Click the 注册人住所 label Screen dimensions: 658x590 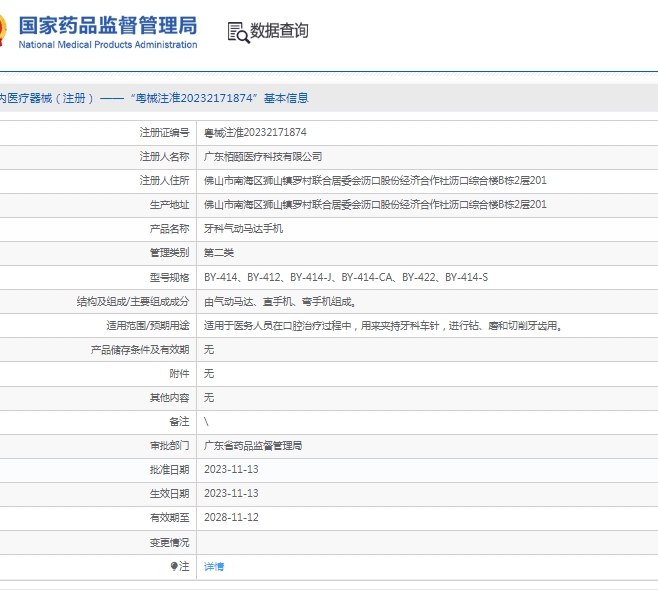point(164,180)
